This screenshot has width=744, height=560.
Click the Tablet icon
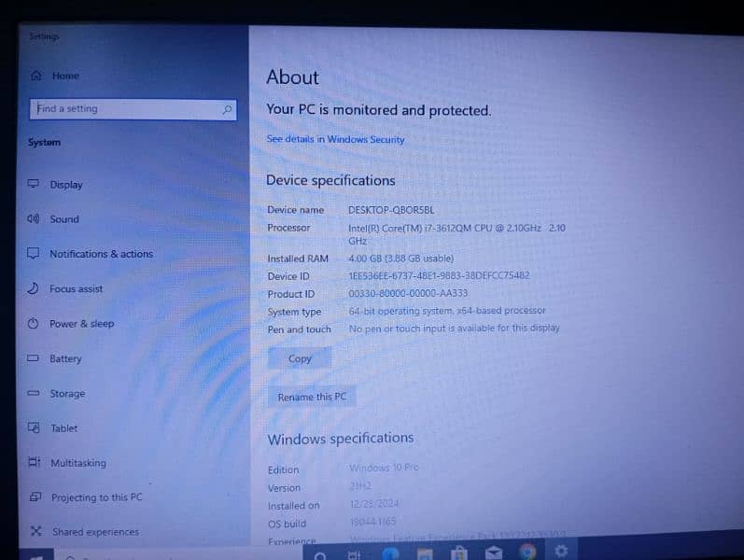[x=34, y=427]
